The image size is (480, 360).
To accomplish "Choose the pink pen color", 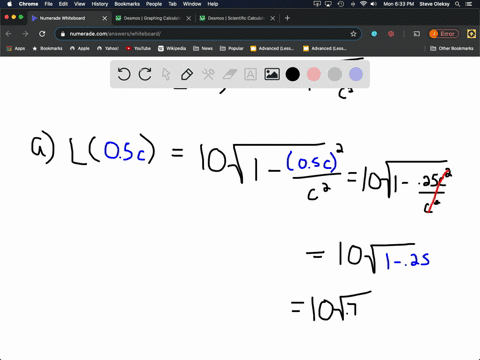I will pyautogui.click(x=314, y=74).
